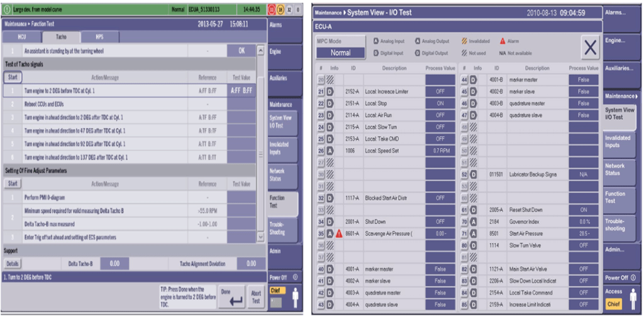Click the red alarm count indicator
The height and width of the screenshot is (319, 644).
click(x=272, y=10)
